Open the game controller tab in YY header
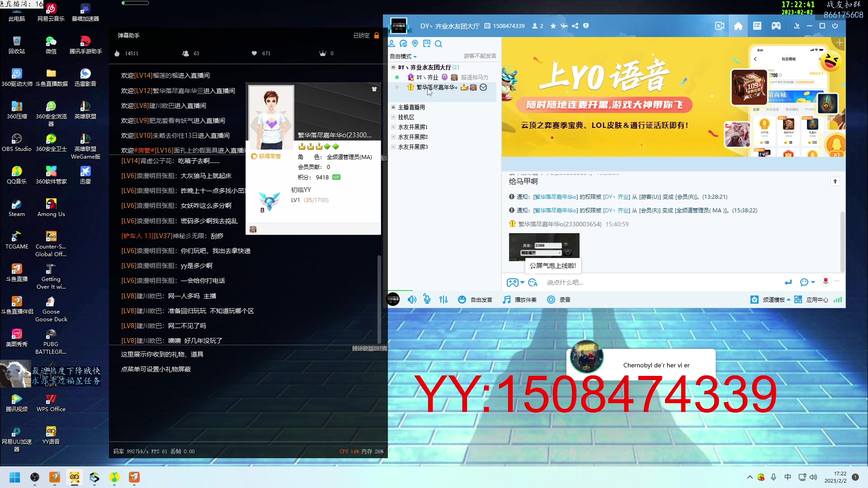 click(x=776, y=26)
